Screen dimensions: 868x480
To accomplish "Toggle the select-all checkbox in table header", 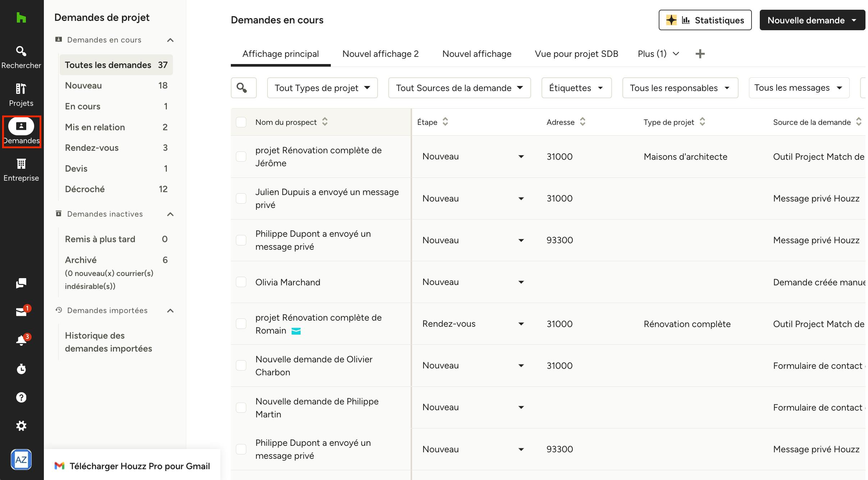I will (x=241, y=122).
